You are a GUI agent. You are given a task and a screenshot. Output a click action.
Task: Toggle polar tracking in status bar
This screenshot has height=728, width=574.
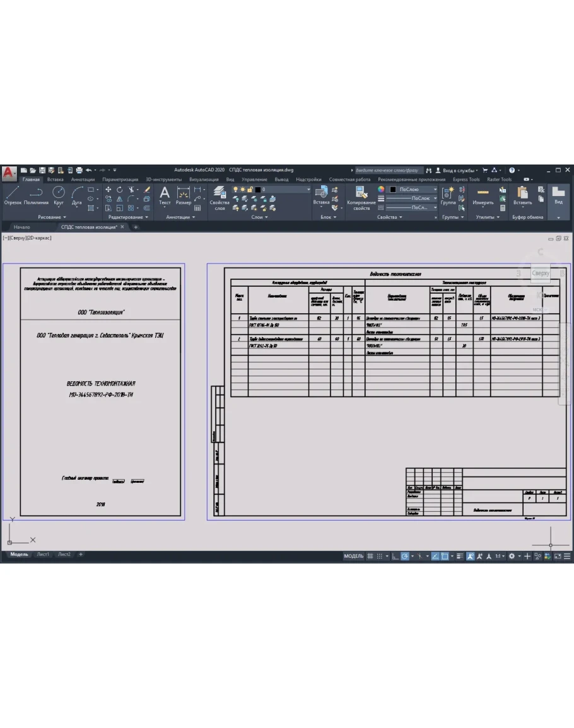click(x=406, y=557)
